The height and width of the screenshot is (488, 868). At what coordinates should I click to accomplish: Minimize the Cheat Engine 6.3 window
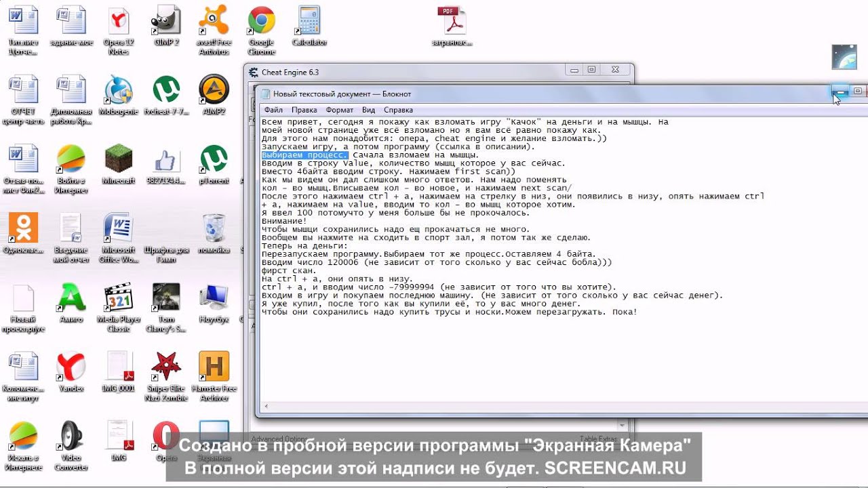pyautogui.click(x=574, y=69)
